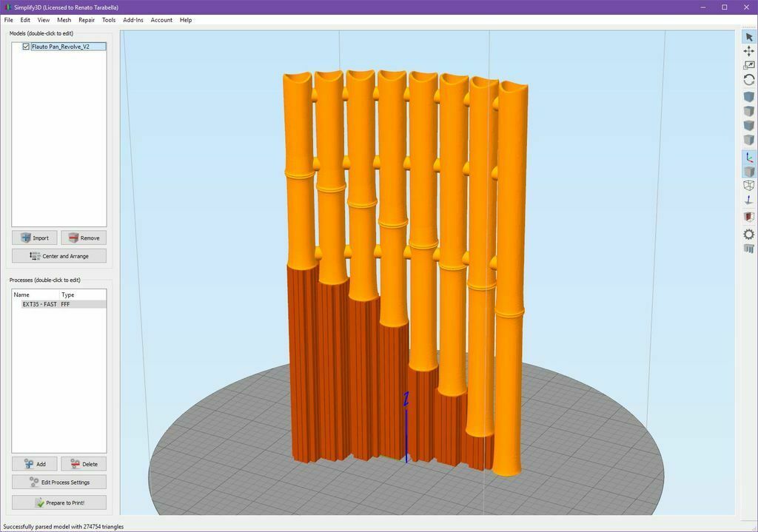Switch to the default isometric view icon

tap(748, 95)
